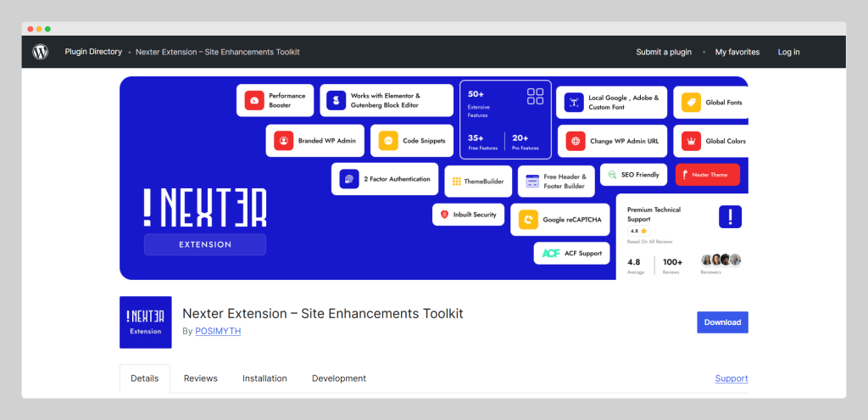
Task: Click the Google reCAPTCHA icon
Action: tap(529, 220)
